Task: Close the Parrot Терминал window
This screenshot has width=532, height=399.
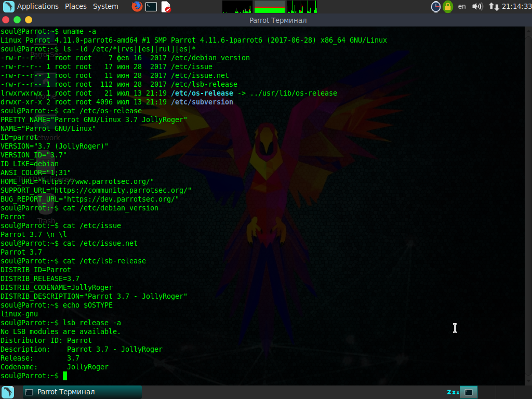Action: point(6,20)
